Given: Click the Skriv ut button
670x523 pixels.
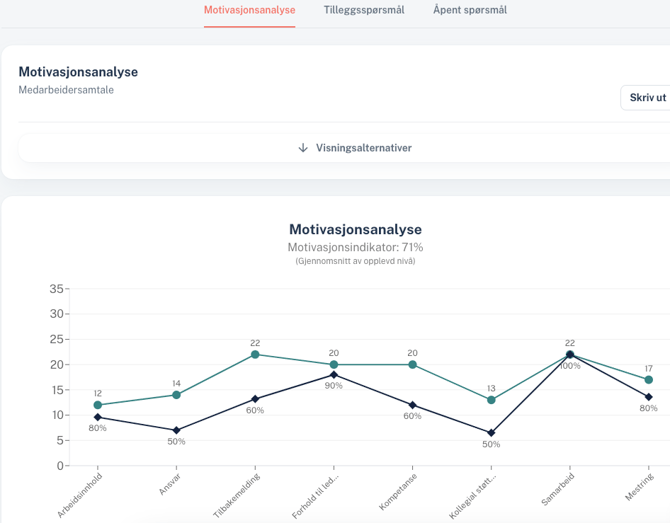Looking at the screenshot, I should point(646,97).
